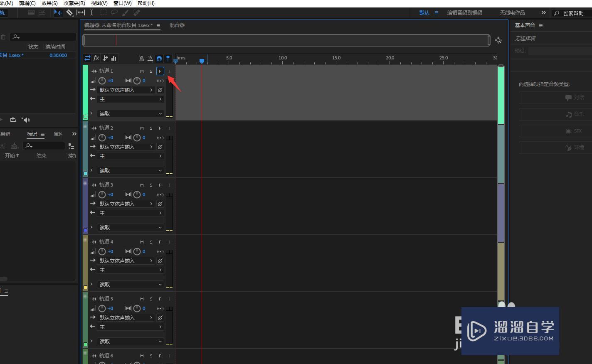This screenshot has width=592, height=364.
Task: Click the zoom navigator icon right of overview
Action: (x=498, y=40)
